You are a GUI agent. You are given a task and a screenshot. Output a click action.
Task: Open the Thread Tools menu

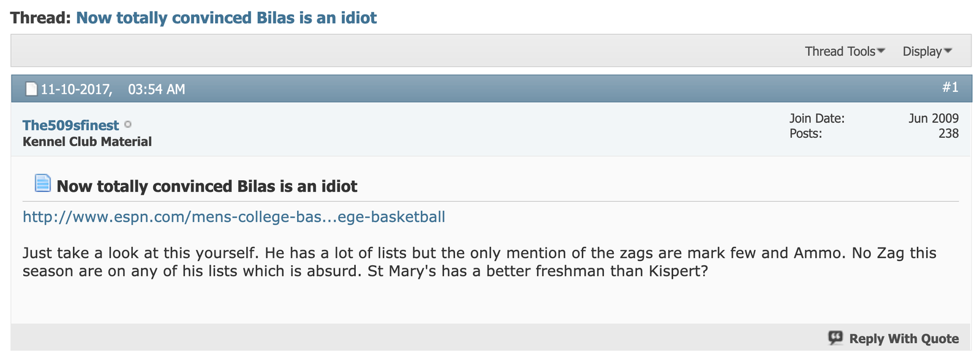pos(845,51)
